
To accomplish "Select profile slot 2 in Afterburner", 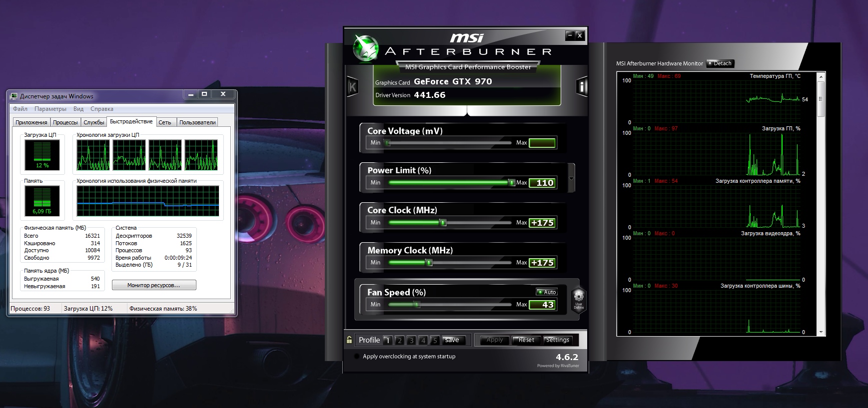I will (x=399, y=340).
